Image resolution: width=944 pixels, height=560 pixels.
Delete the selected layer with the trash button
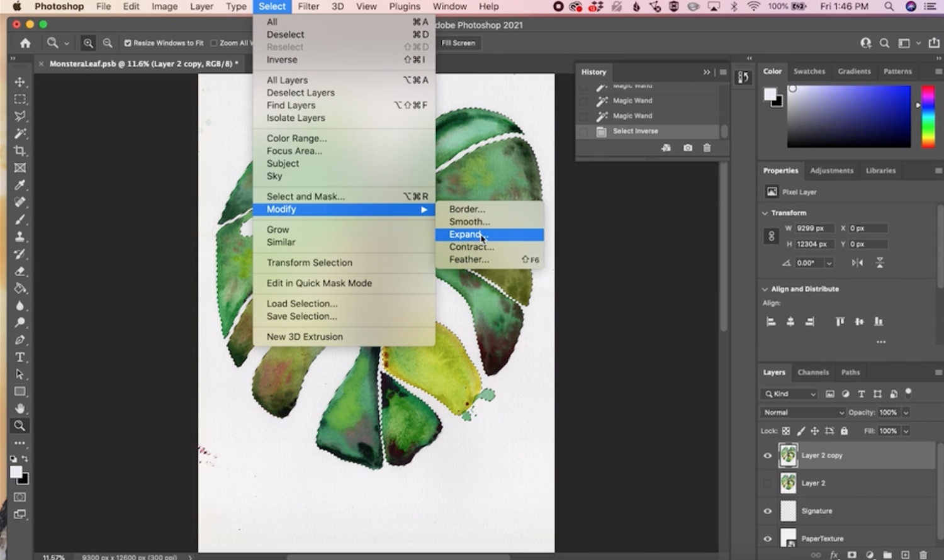(x=923, y=555)
